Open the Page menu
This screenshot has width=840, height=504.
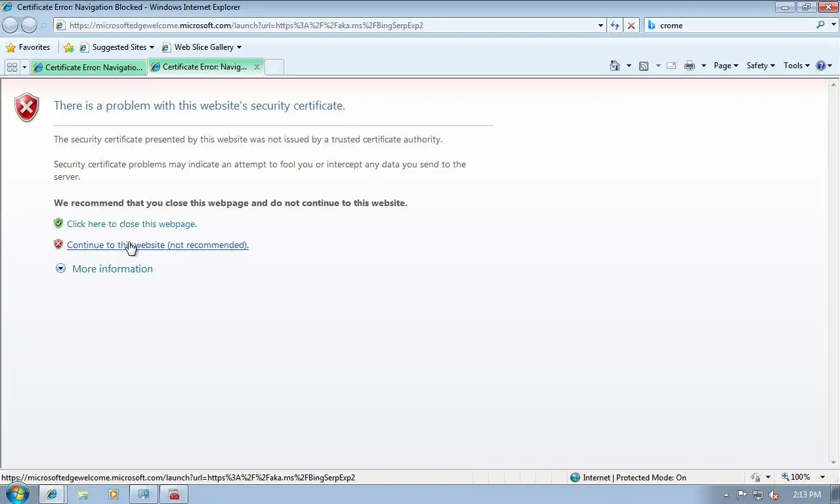pyautogui.click(x=726, y=66)
